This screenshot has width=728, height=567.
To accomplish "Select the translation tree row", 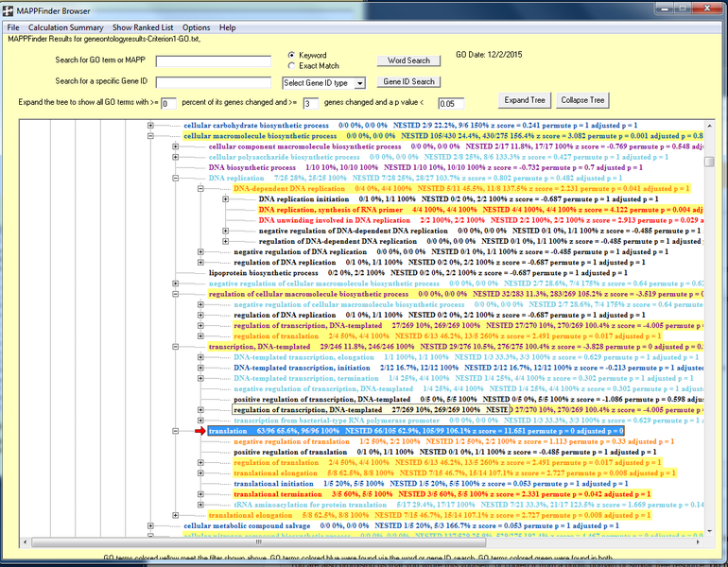I will [416, 431].
